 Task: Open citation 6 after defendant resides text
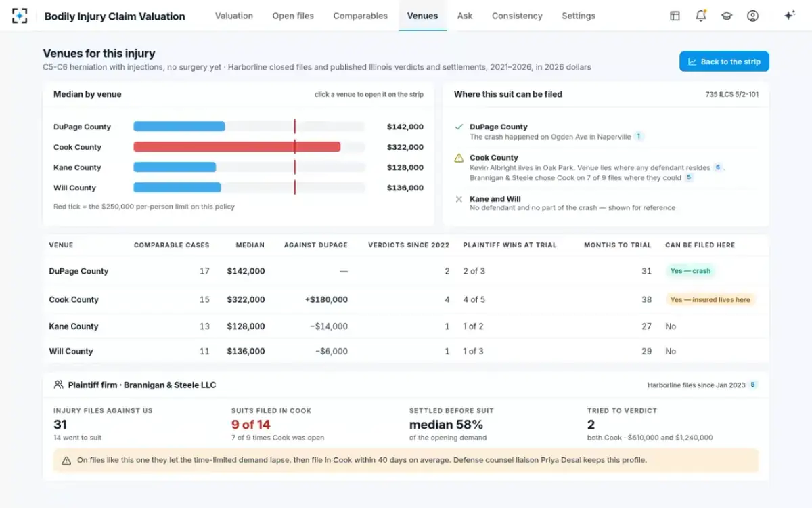tap(717, 167)
